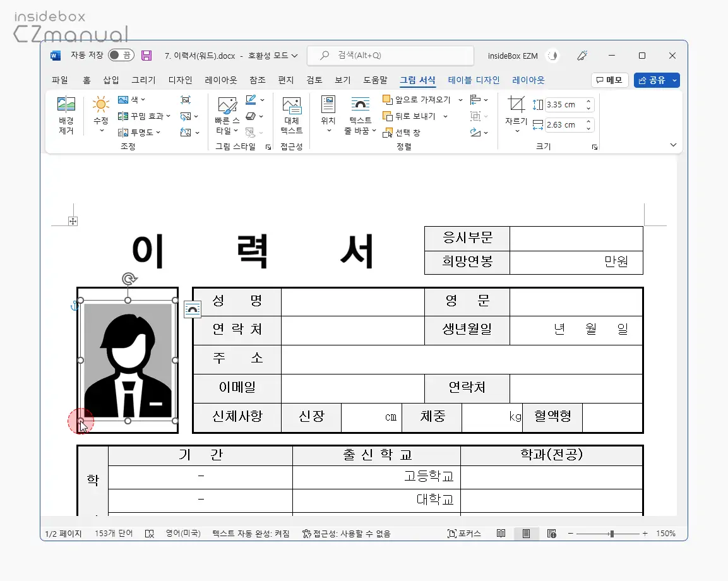Click 앞으로 가져오기 bring forward

(x=417, y=100)
